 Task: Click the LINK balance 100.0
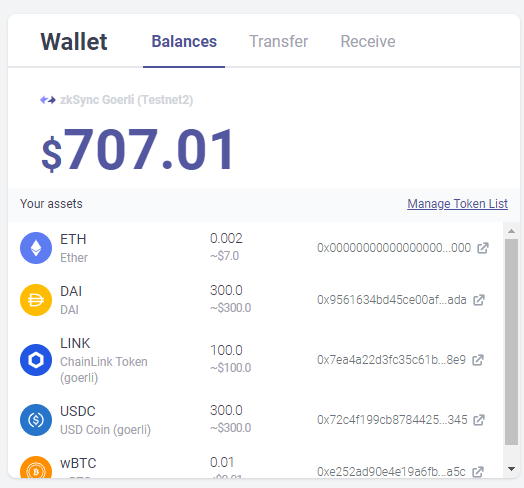click(x=226, y=350)
